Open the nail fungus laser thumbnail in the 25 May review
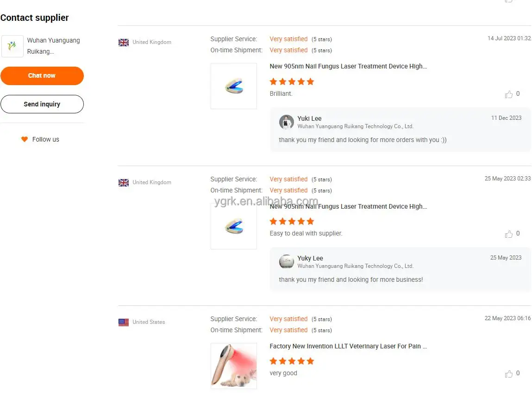Screen dimensions: 532x403 point(234,226)
